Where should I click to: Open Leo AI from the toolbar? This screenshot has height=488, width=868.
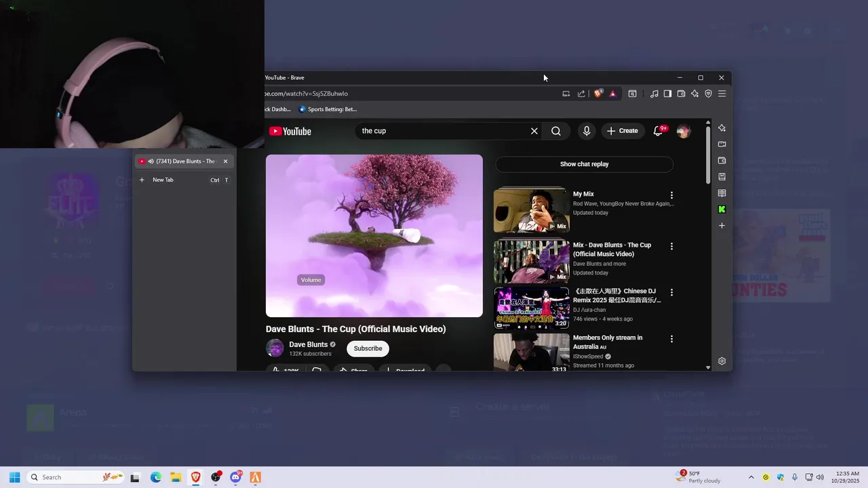point(695,94)
